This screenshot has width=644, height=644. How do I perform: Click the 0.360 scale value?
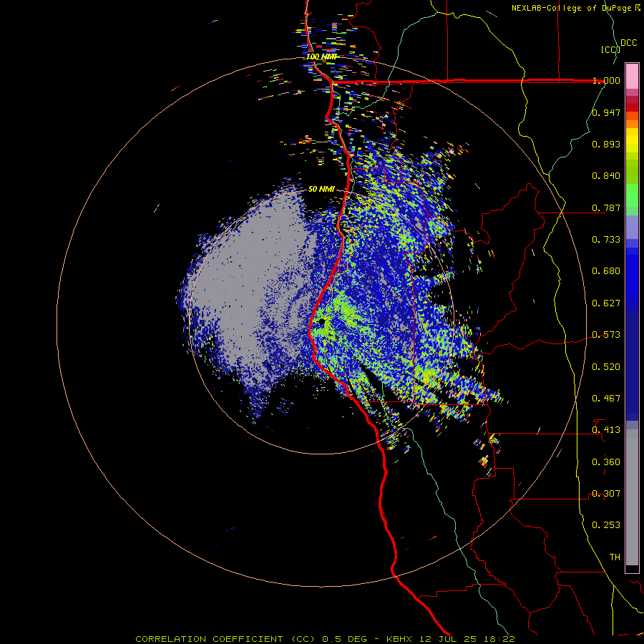point(606,462)
